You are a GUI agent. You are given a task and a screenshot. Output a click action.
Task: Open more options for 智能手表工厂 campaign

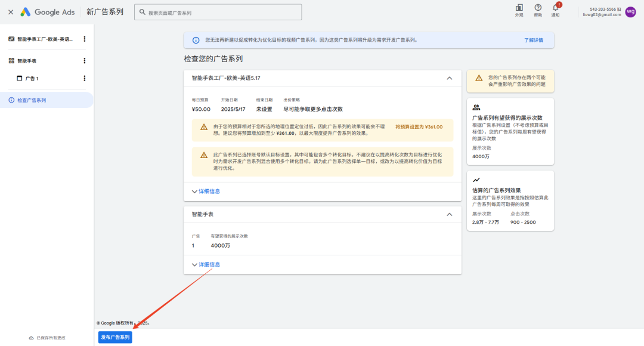pos(84,39)
